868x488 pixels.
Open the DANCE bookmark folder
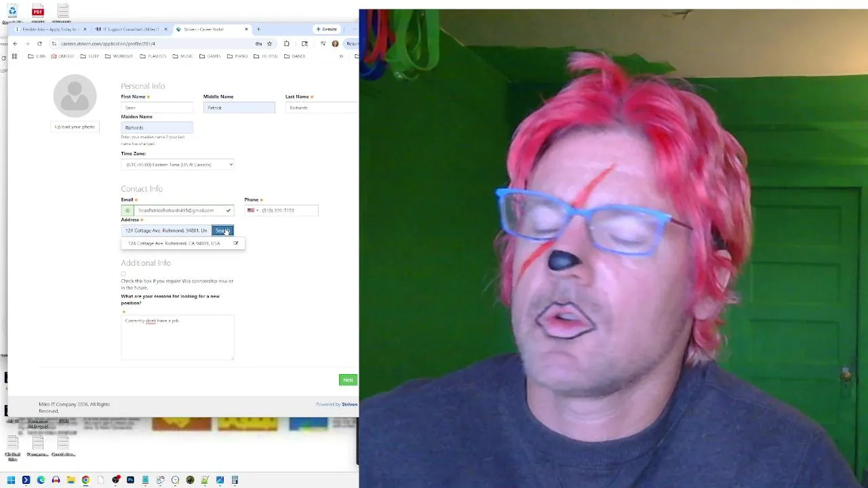[294, 56]
